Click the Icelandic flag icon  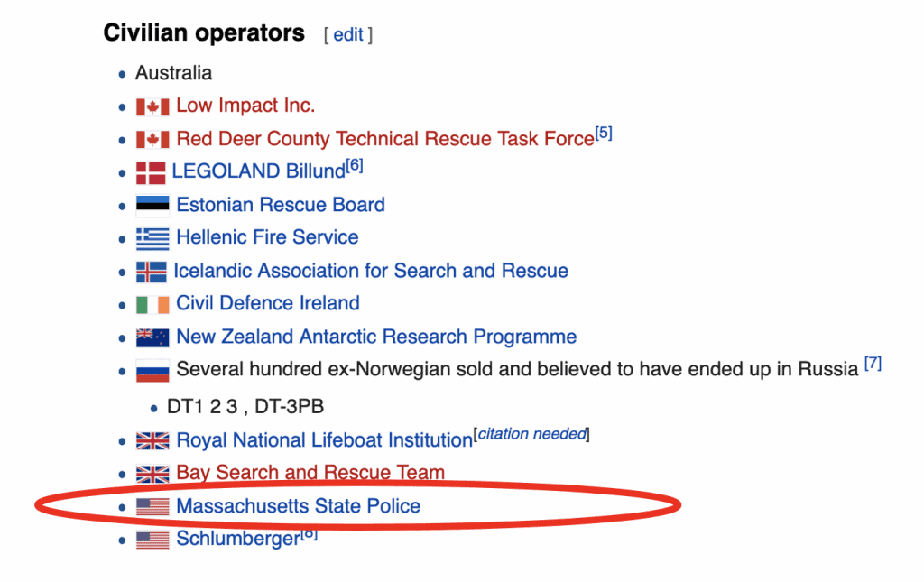coord(151,272)
